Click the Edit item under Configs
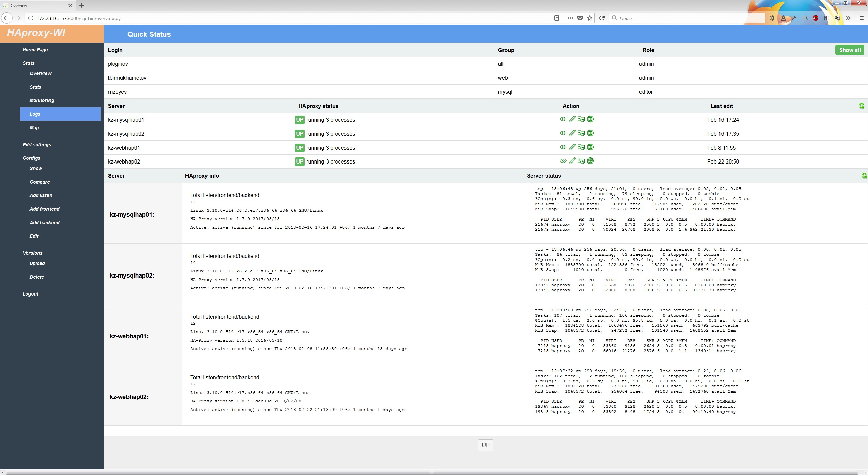The height and width of the screenshot is (475, 868). click(34, 236)
